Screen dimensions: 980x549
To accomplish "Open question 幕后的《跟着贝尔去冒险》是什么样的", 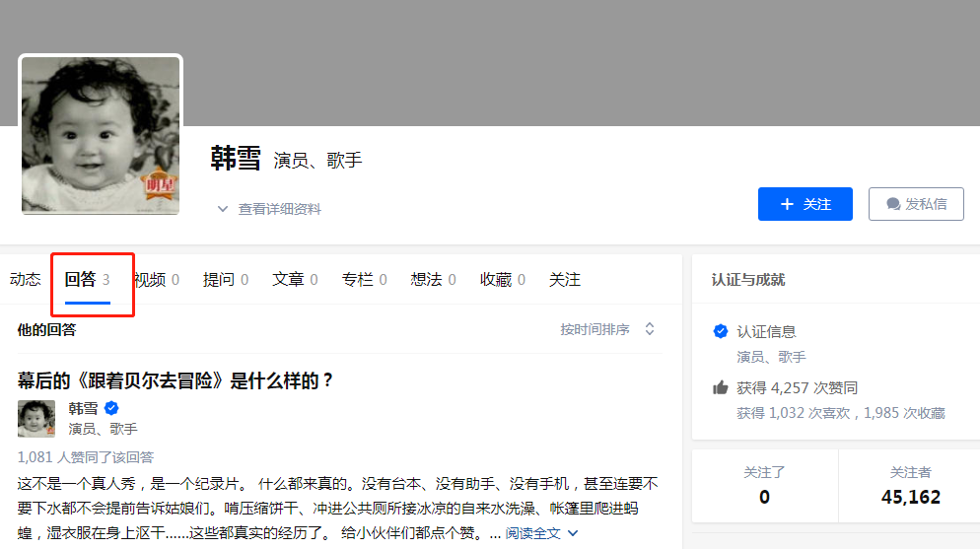I will tap(175, 380).
